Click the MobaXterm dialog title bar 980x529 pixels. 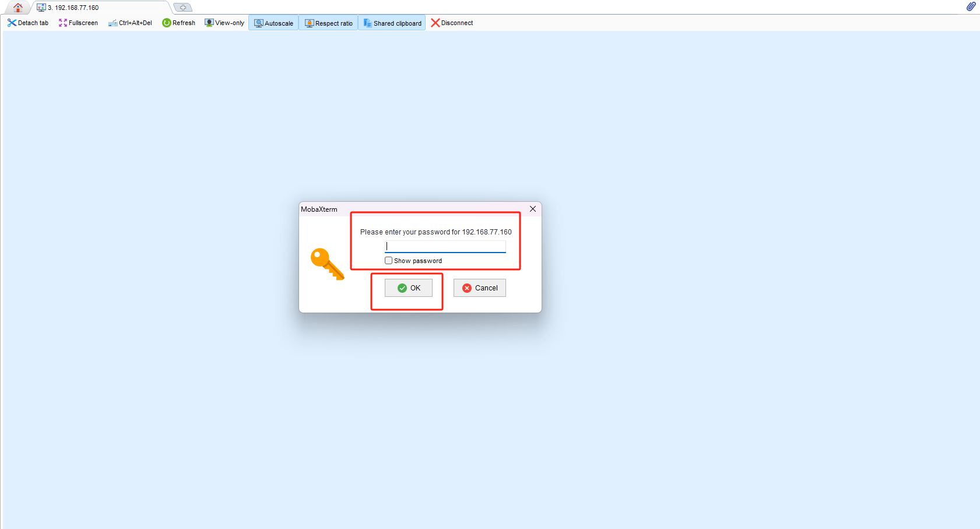pyautogui.click(x=408, y=209)
